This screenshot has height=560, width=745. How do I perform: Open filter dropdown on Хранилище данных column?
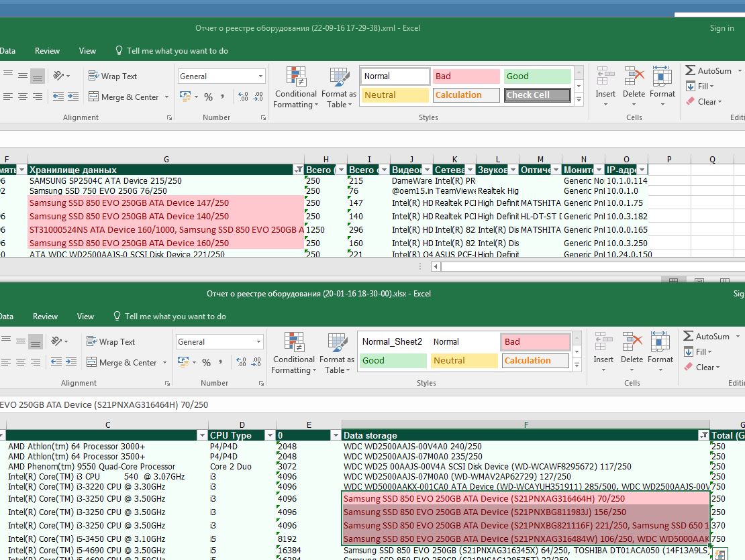[x=298, y=170]
